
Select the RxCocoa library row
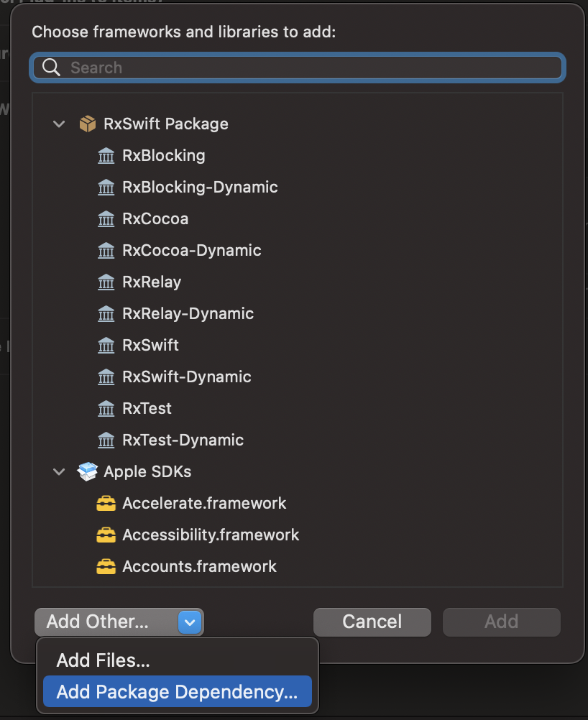298,219
